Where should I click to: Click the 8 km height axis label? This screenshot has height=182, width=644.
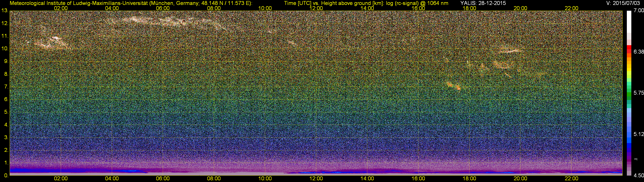click(6, 74)
